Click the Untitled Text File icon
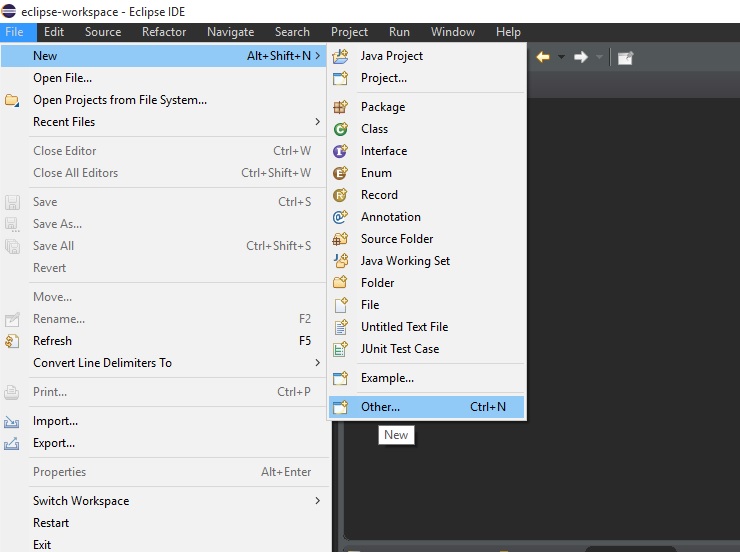Viewport: 740px width, 552px height. click(x=340, y=327)
